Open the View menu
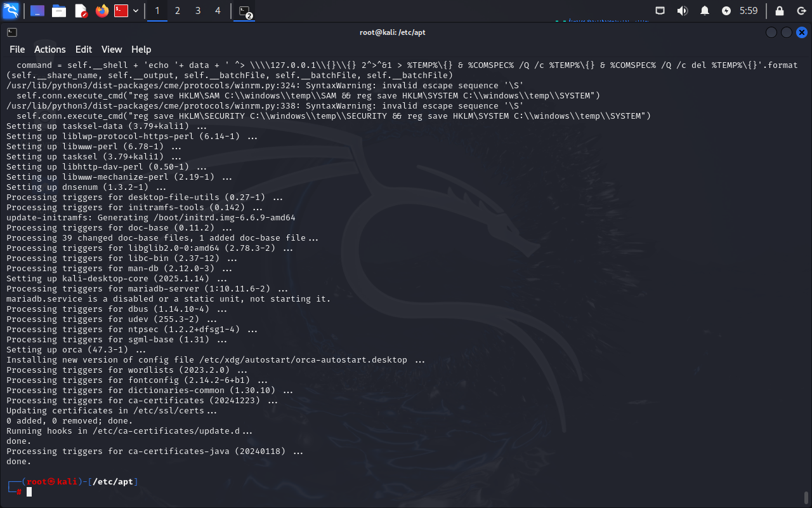This screenshot has width=812, height=508. tap(112, 50)
